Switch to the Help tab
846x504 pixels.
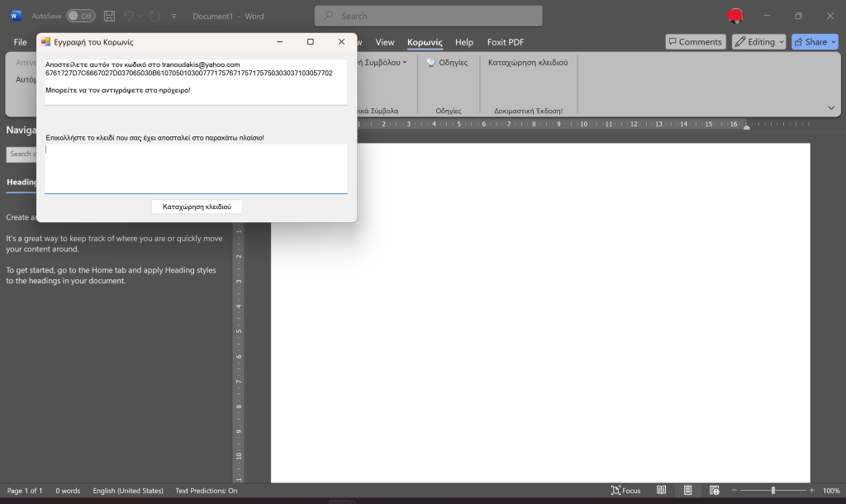click(x=464, y=42)
